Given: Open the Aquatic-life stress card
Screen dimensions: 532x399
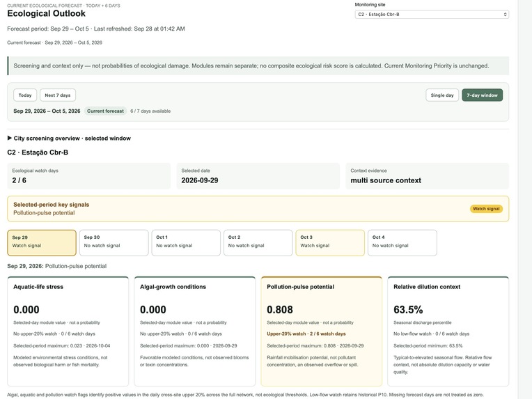Looking at the screenshot, I should (x=68, y=331).
